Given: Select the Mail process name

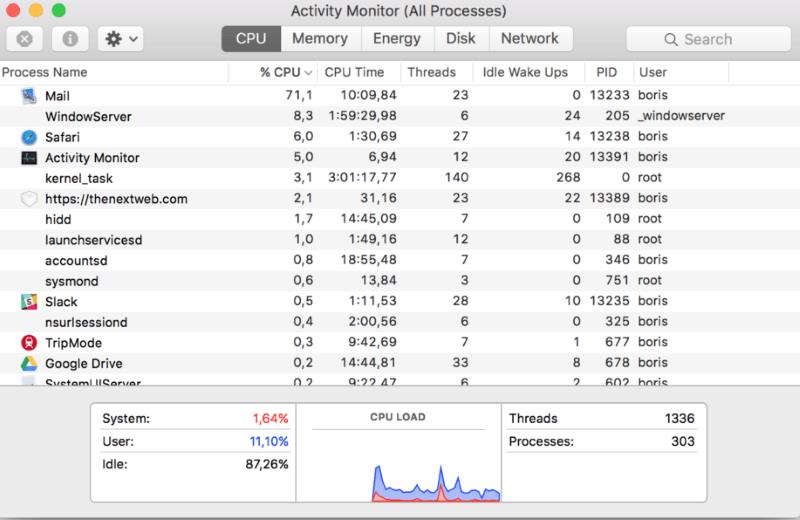Looking at the screenshot, I should tap(57, 96).
